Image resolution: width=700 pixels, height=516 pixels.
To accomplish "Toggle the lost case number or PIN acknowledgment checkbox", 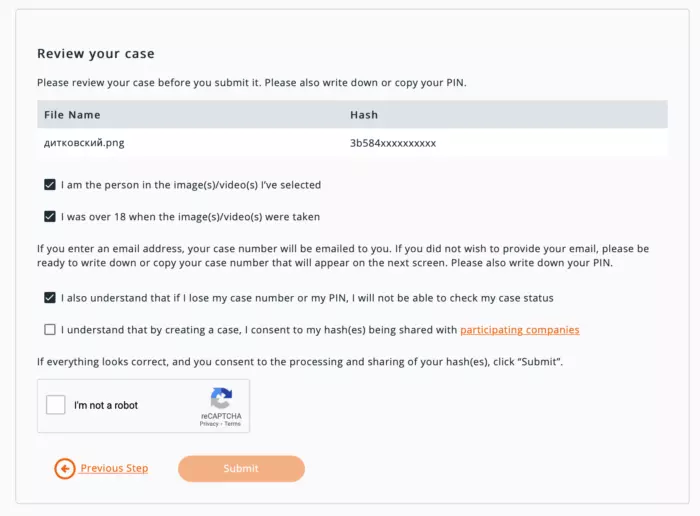I will pyautogui.click(x=50, y=298).
